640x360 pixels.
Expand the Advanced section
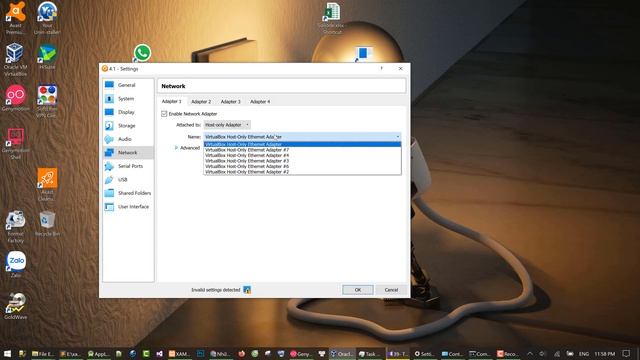(x=187, y=148)
